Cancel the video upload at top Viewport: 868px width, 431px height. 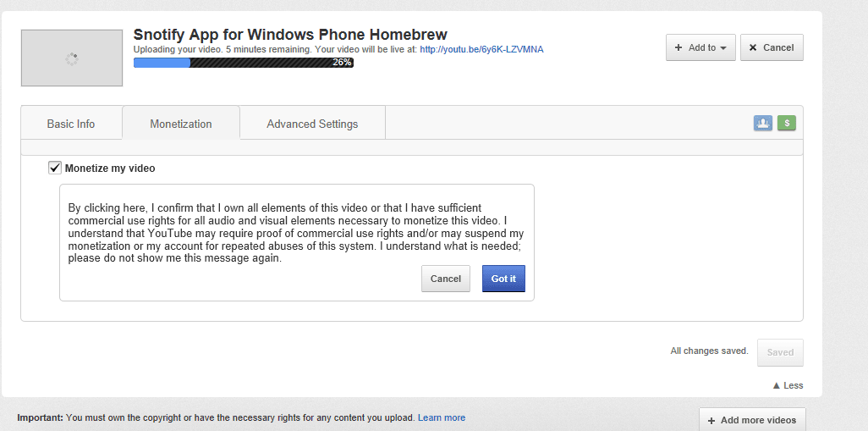[x=772, y=47]
